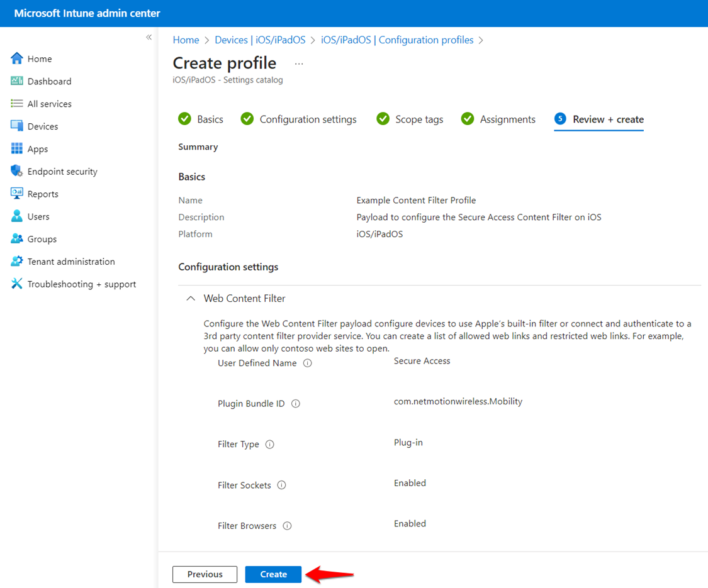Open Home from the sidebar menu

(40, 58)
